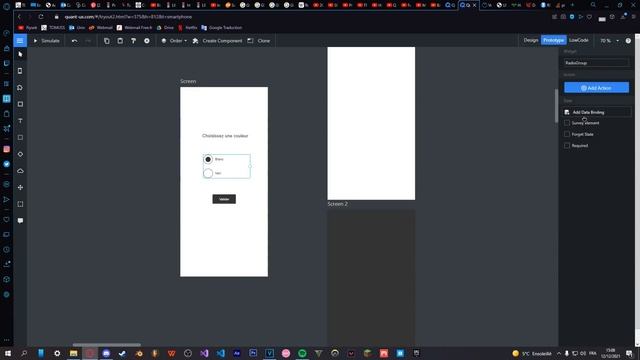
Task: Enable the Forget State checkbox
Action: [567, 134]
